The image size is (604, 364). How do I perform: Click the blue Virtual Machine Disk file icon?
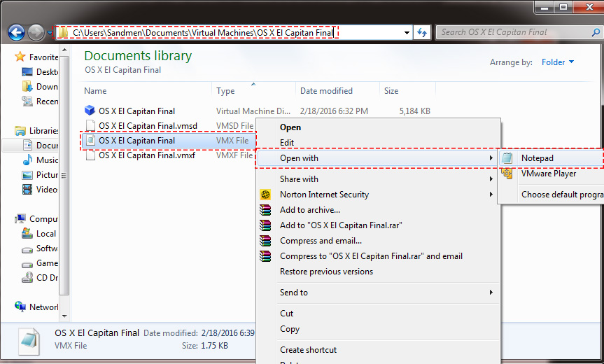pyautogui.click(x=90, y=111)
